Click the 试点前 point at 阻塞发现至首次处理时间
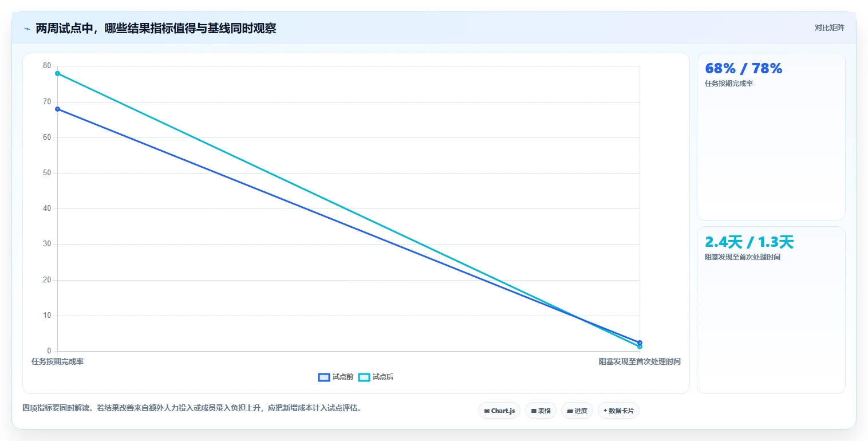Screen dimensions: 868x441 (640, 342)
